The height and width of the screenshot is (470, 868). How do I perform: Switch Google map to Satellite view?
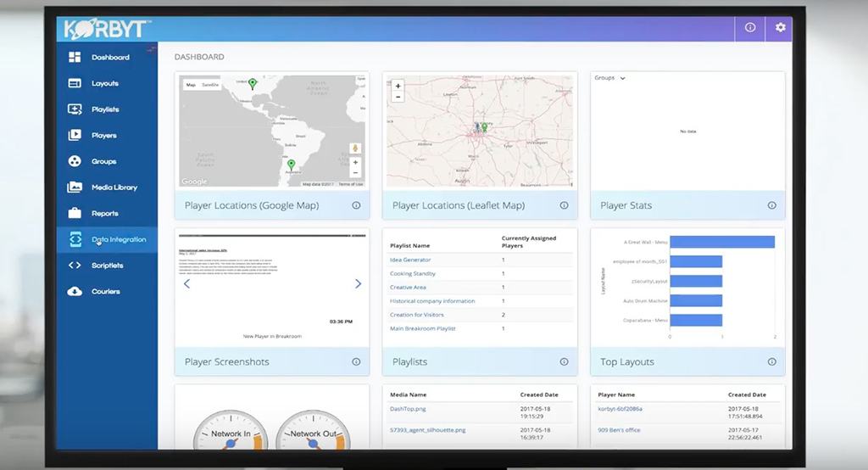coord(209,85)
